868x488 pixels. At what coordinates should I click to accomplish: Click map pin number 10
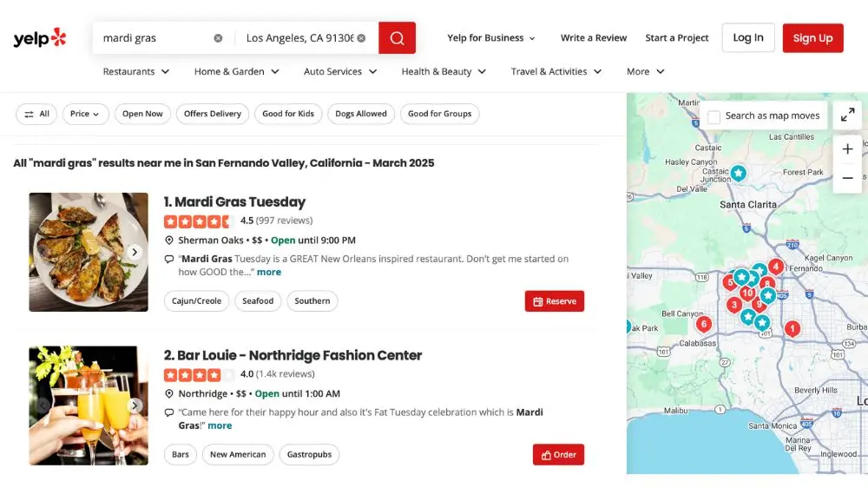(747, 293)
